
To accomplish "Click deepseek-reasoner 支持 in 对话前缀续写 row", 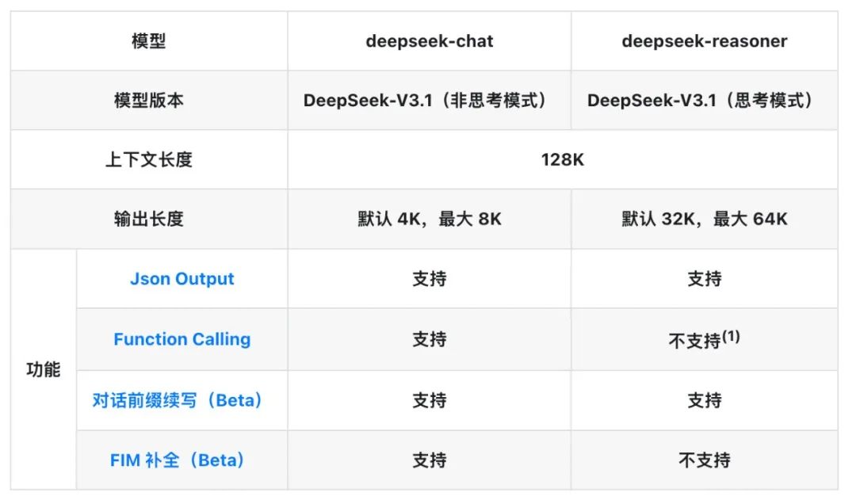I will (705, 400).
